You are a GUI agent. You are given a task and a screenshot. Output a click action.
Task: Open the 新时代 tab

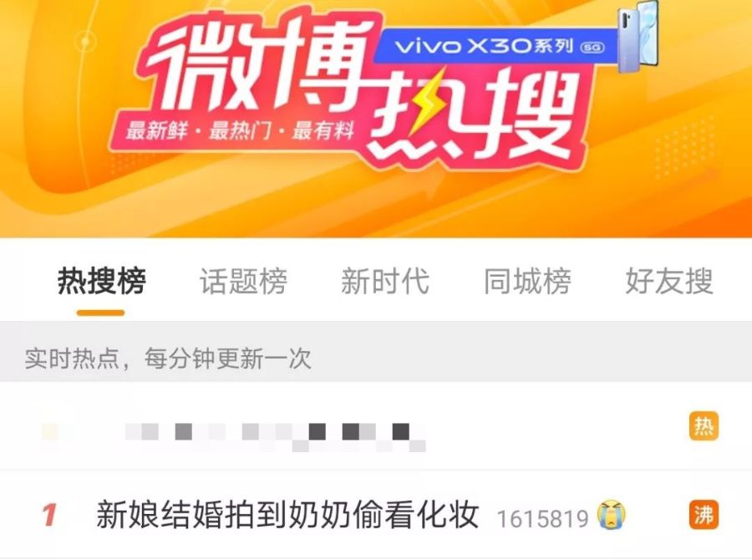[x=385, y=281]
